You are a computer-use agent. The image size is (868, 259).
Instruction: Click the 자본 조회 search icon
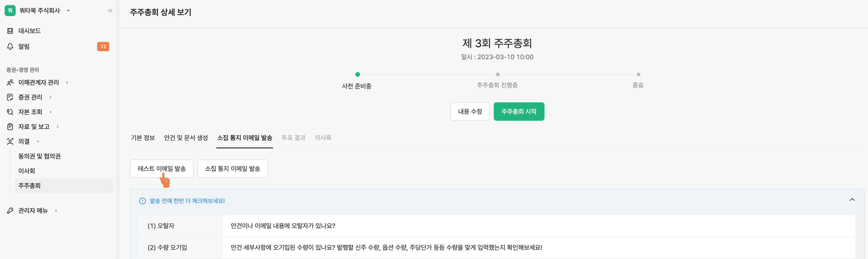[10, 112]
